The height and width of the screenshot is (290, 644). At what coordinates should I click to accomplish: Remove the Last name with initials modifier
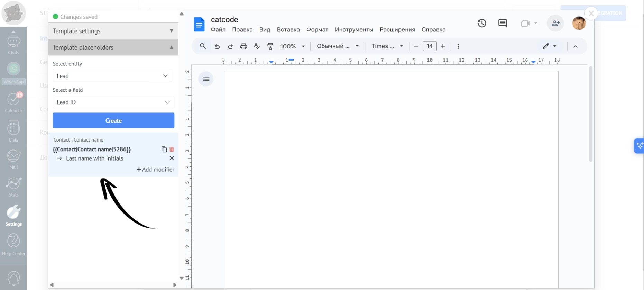click(x=172, y=158)
